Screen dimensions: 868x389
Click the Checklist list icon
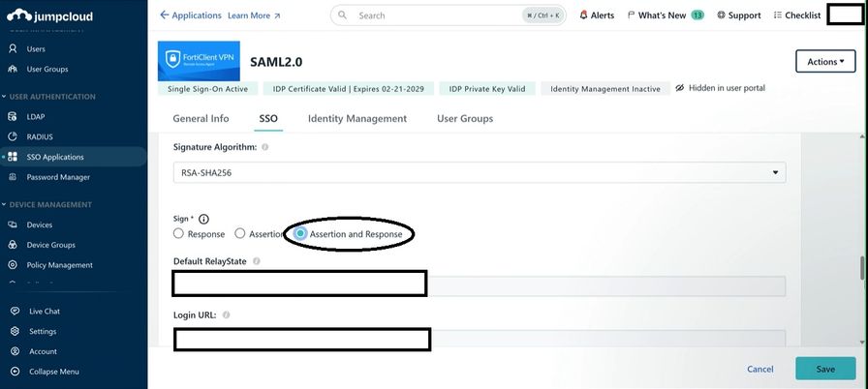[x=778, y=15]
